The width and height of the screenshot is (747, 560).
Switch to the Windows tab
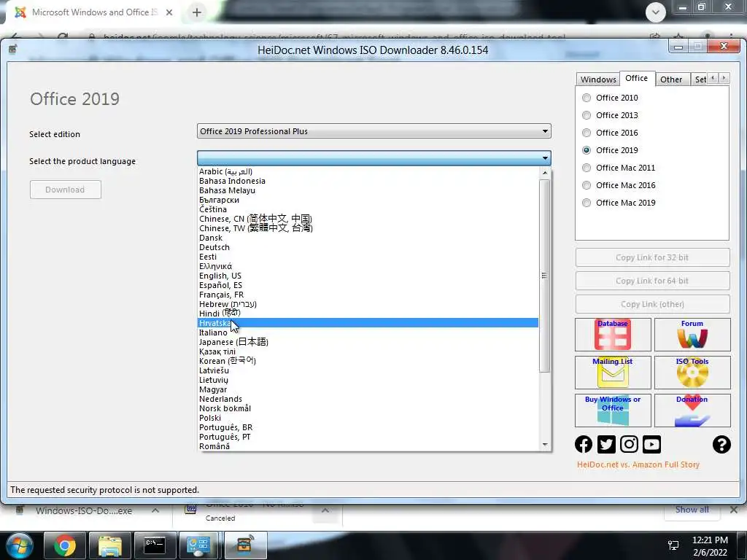pyautogui.click(x=598, y=79)
